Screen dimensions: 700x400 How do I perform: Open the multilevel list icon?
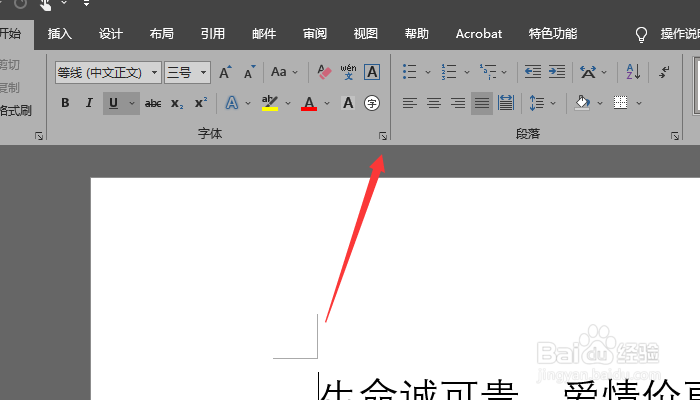click(488, 72)
